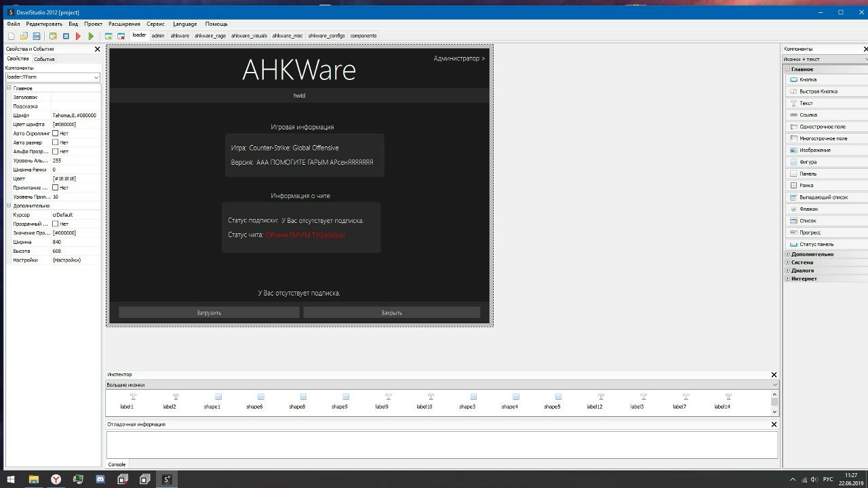Screen dimensions: 868x488
Task: Choose the Прогресс component
Action: pos(810,232)
